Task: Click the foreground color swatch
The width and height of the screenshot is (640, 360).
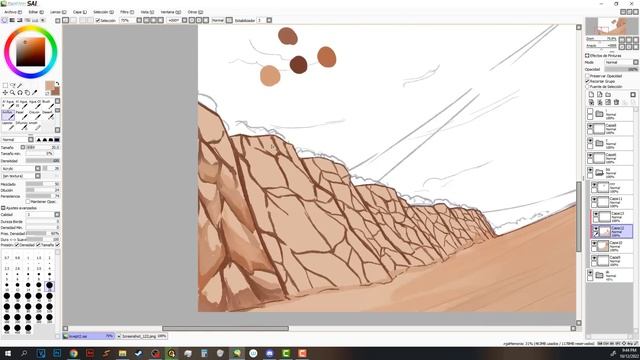Action: (50, 86)
